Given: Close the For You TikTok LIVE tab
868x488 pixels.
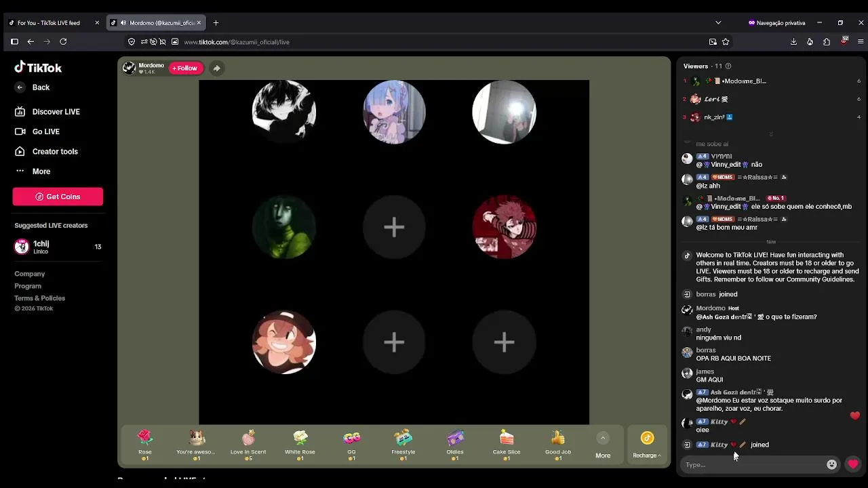Looking at the screenshot, I should point(97,22).
